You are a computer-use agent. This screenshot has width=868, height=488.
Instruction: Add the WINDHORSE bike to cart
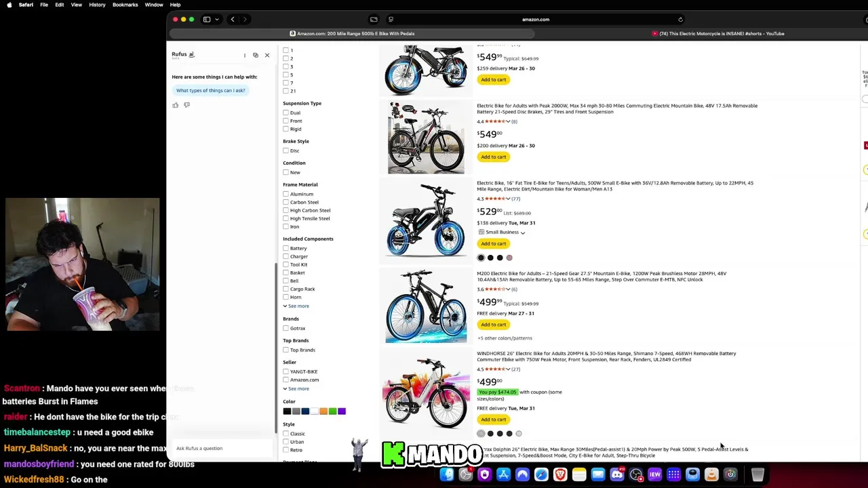(493, 420)
